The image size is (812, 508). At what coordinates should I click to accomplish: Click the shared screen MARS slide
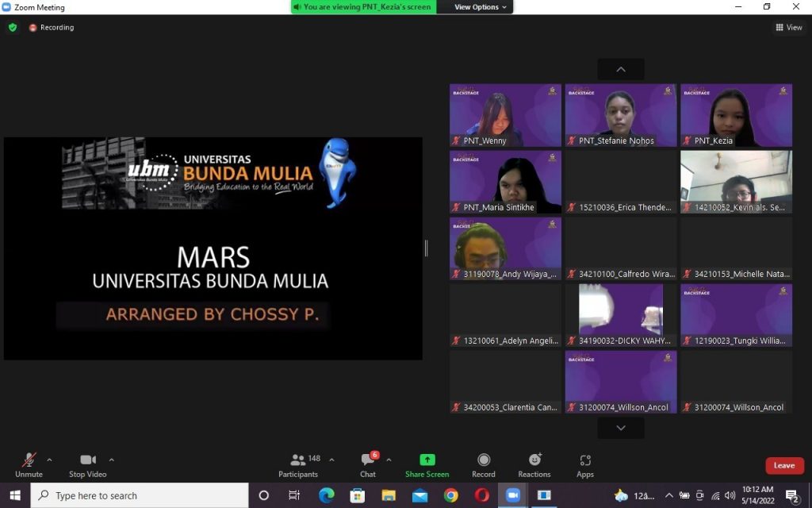(213, 248)
